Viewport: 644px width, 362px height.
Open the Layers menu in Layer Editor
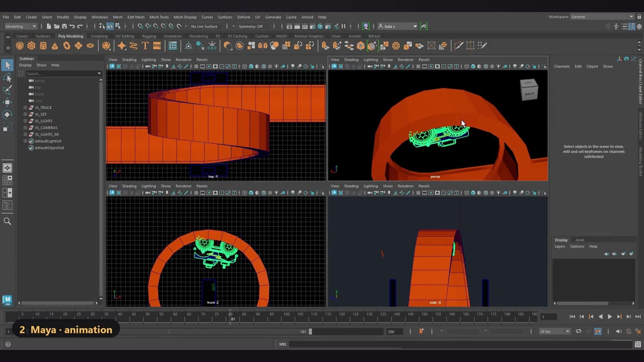(x=560, y=246)
